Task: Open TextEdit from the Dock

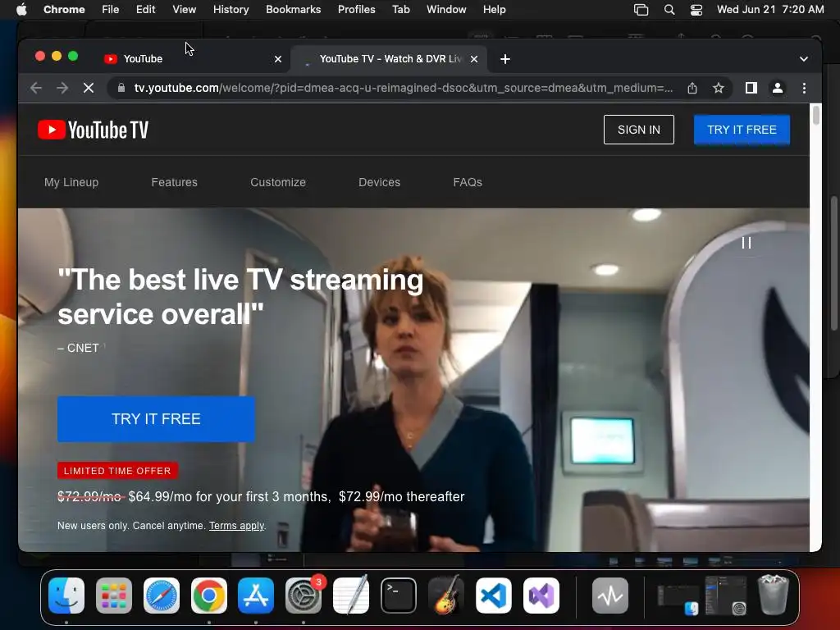Action: (351, 596)
